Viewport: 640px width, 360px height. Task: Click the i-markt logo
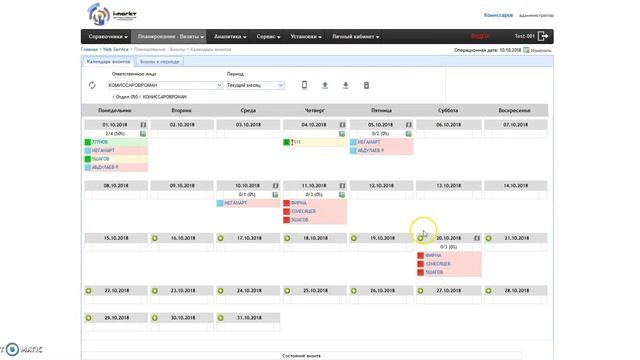point(111,14)
